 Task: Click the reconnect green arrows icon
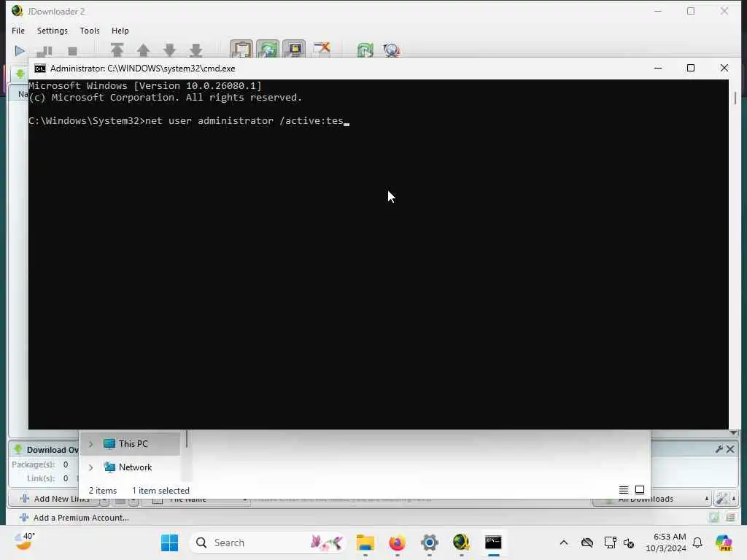[x=365, y=50]
